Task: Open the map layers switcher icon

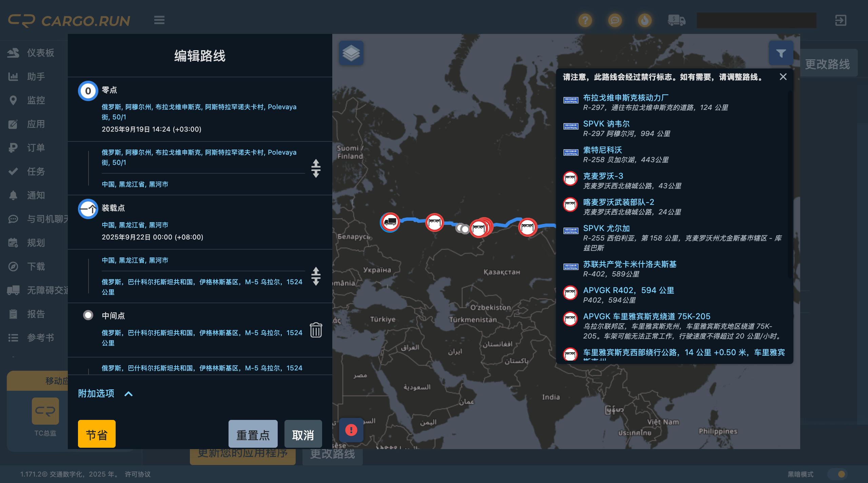Action: (351, 53)
